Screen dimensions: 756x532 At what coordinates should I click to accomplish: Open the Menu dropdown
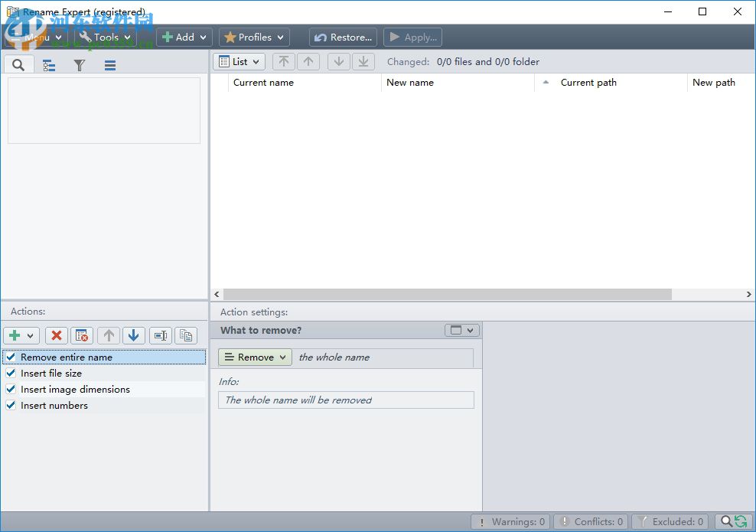pos(36,38)
